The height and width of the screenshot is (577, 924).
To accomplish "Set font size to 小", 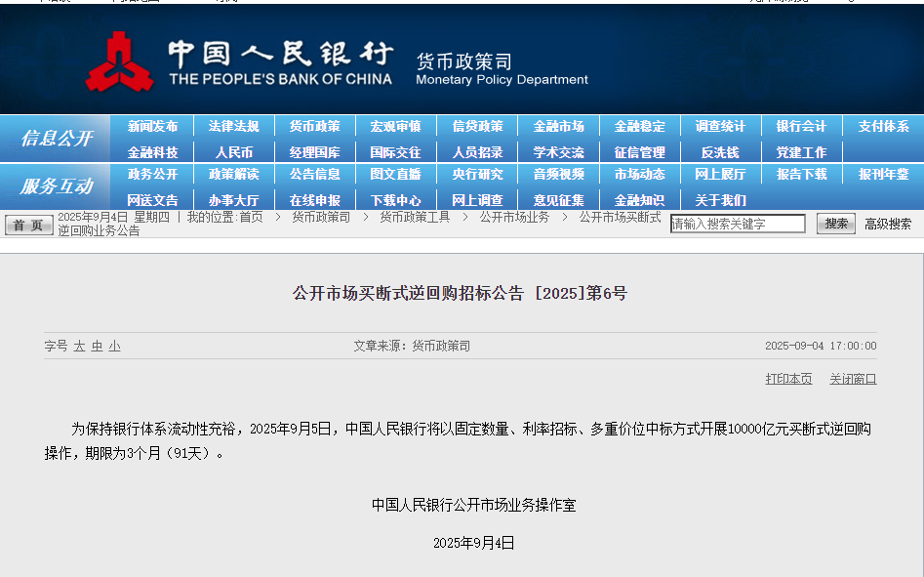I will tap(115, 346).
